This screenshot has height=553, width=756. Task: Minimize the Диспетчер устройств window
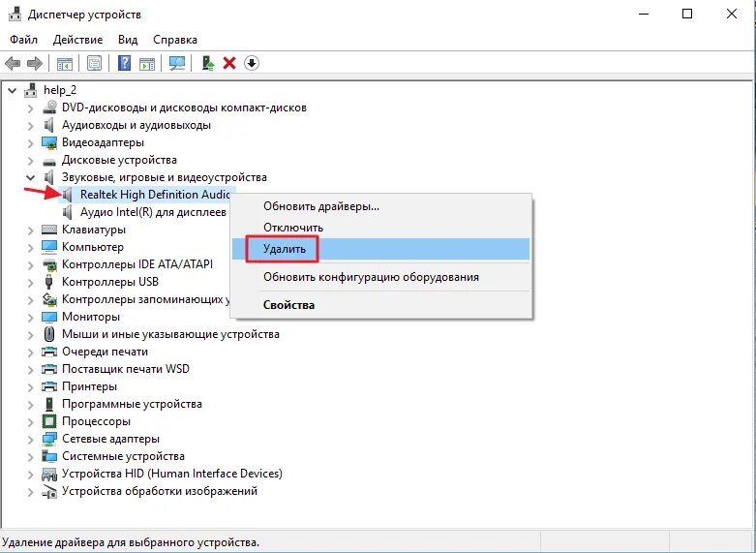click(643, 14)
